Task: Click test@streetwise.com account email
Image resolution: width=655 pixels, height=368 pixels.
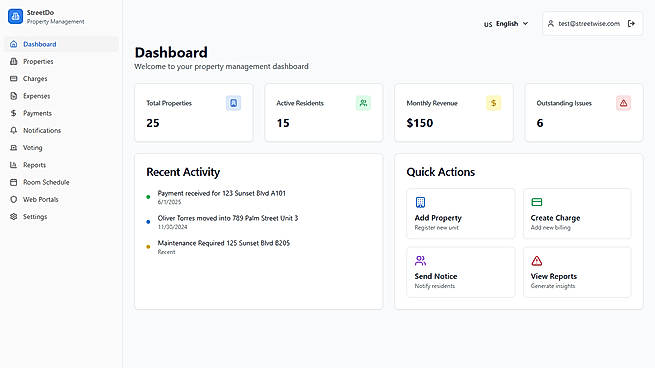Action: tap(589, 24)
